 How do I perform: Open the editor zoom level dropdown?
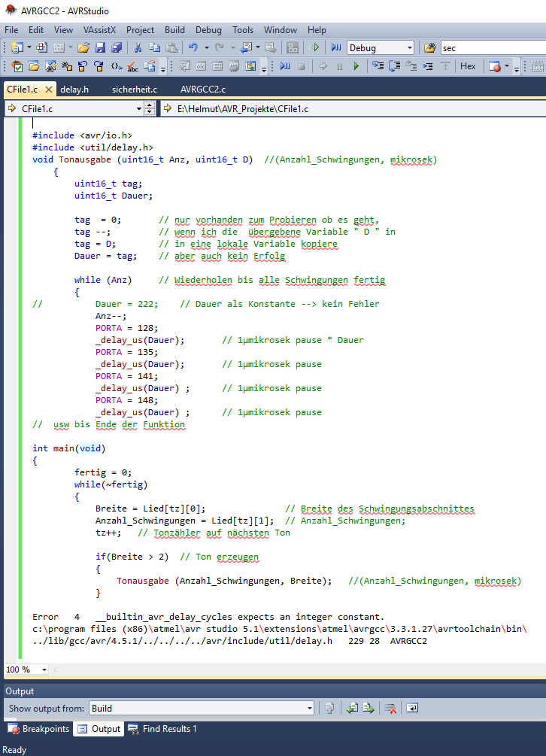44,669
